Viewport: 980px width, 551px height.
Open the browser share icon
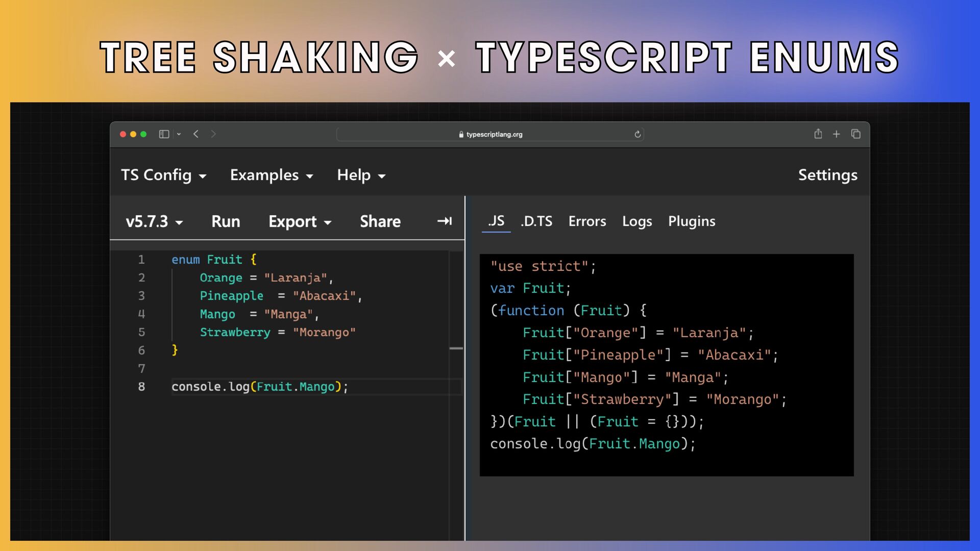[818, 134]
